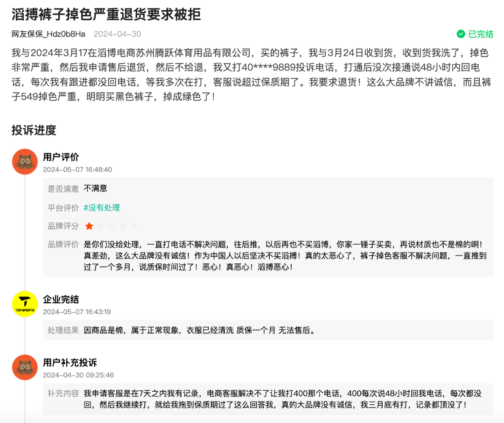Click the 企业完结 heading
The width and height of the screenshot is (504, 423).
click(x=61, y=299)
